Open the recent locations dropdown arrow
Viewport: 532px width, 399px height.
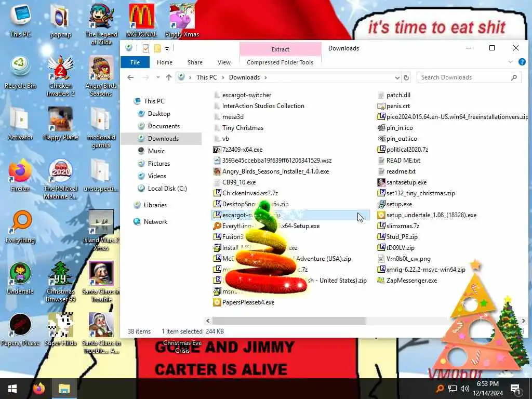point(158,77)
